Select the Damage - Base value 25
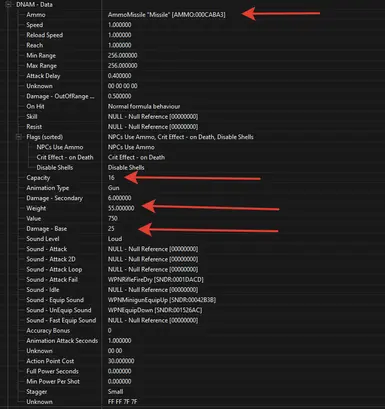Screen dimensions: 385x409 pos(111,229)
